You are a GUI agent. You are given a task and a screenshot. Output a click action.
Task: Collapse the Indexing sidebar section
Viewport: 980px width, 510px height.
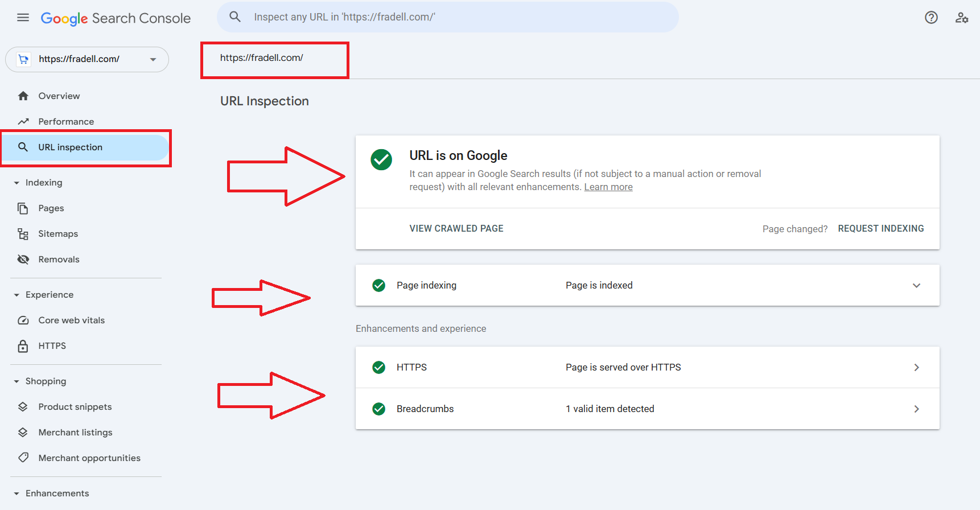(x=17, y=183)
